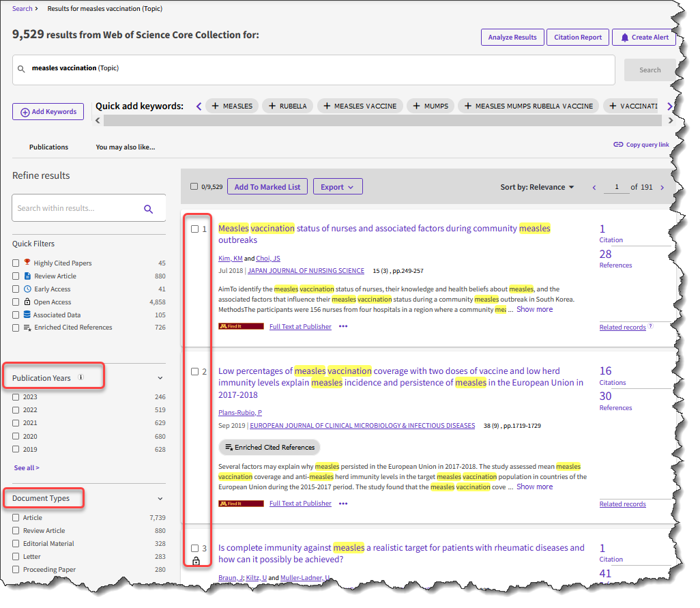Click the page number input box

click(x=617, y=187)
